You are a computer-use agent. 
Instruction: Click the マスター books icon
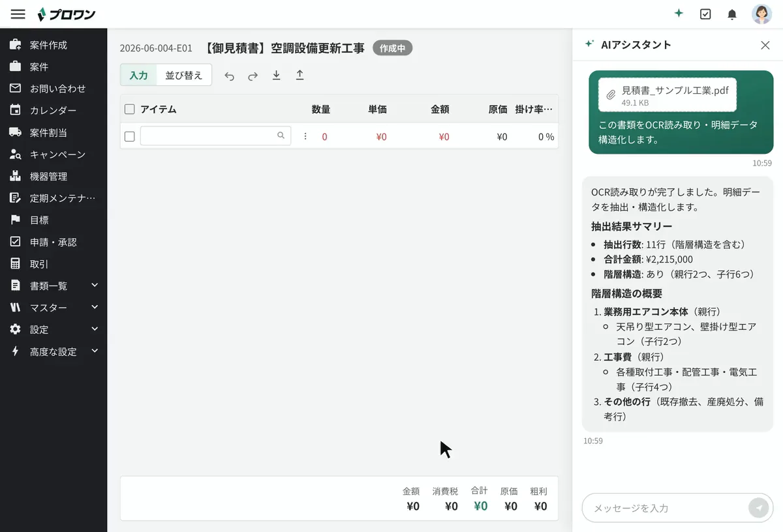(16, 308)
